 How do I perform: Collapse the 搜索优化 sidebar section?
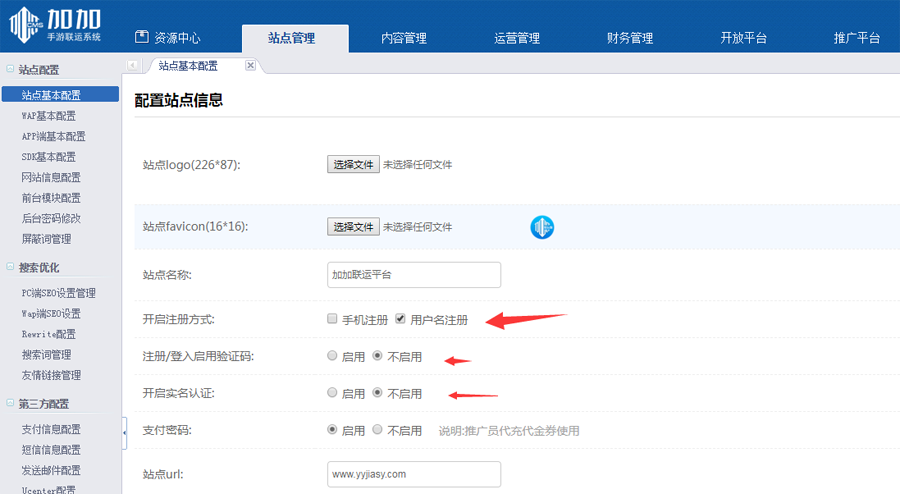pos(10,268)
